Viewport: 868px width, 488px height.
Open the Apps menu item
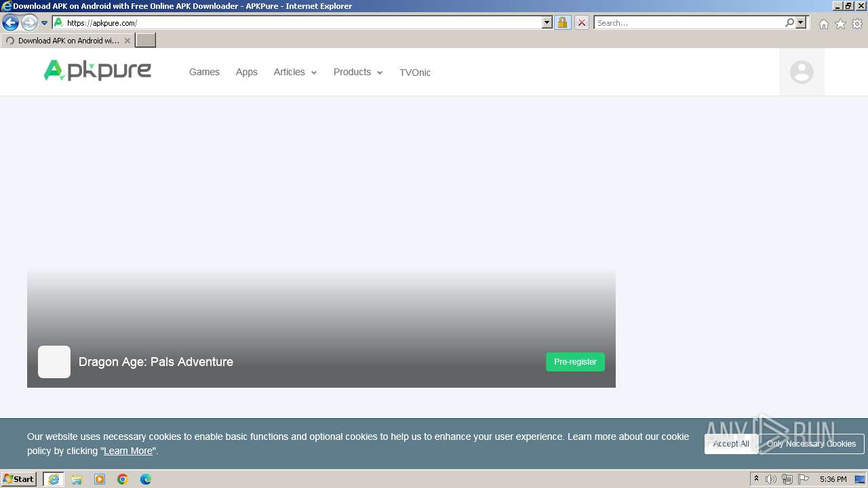(246, 72)
